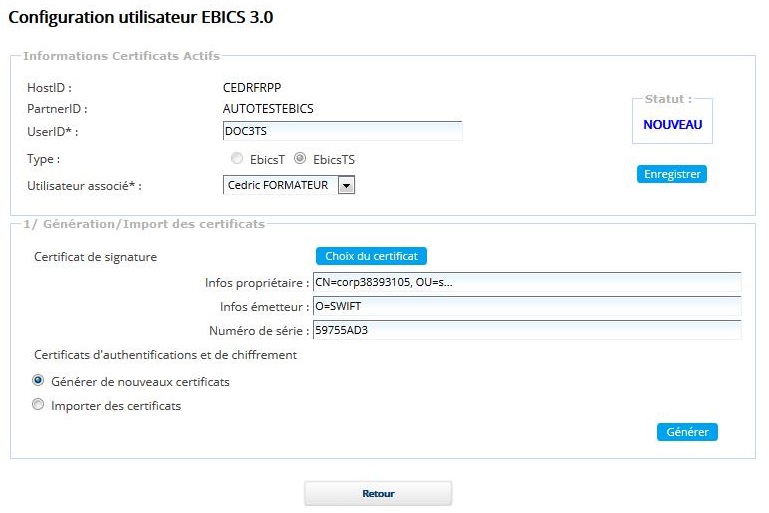Select the EbicsT radio button

[x=236, y=159]
